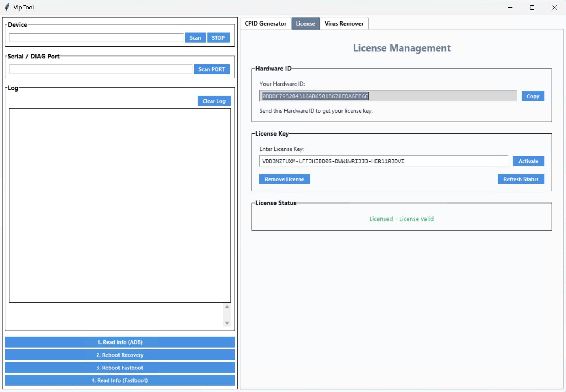
Task: Open the Virus Remover tab
Action: (344, 23)
